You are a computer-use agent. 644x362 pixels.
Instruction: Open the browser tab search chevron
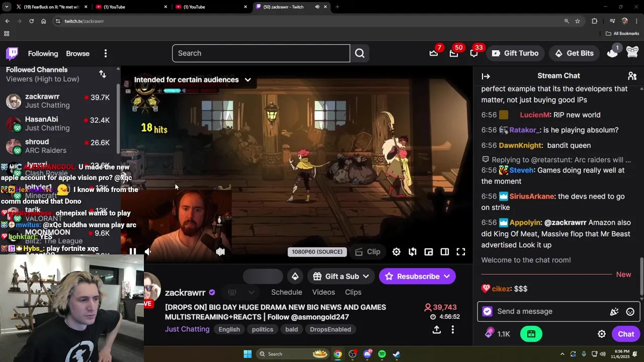(7, 7)
